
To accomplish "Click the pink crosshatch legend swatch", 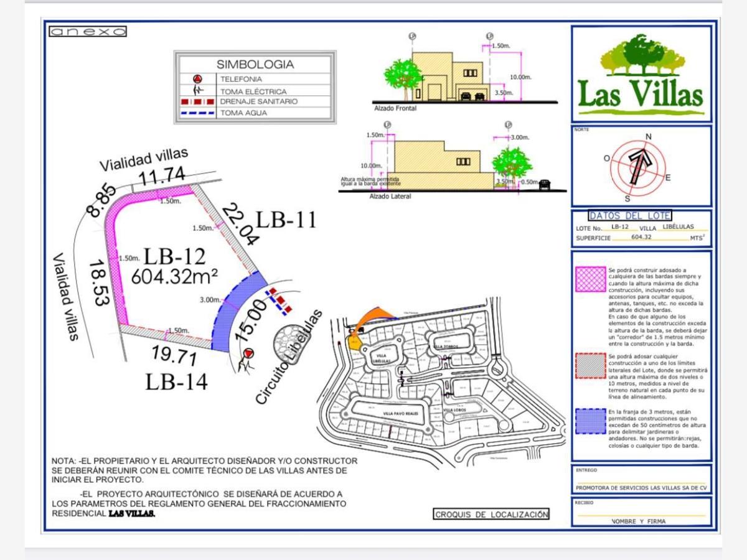I will coord(590,279).
